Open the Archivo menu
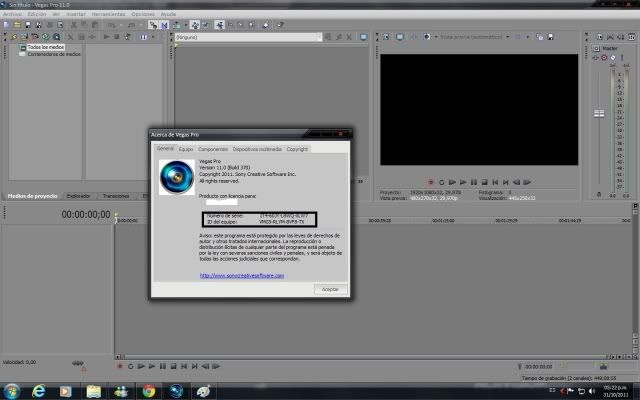The width and height of the screenshot is (640, 400). [x=11, y=15]
